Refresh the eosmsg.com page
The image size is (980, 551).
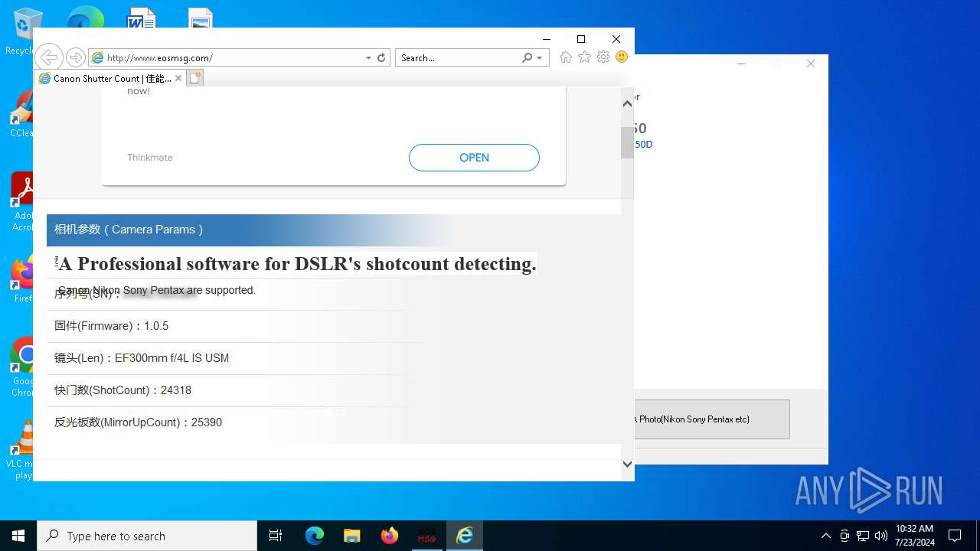point(381,57)
